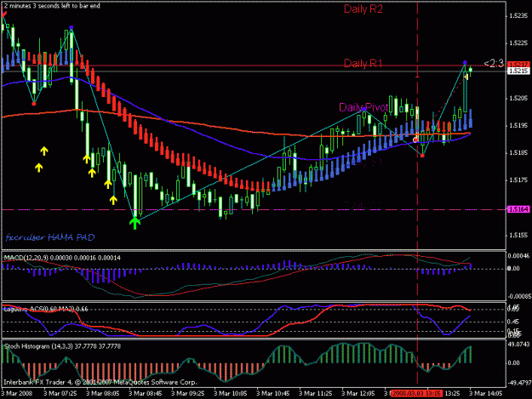Click the blue dot at latest high near <2:3
Image resolution: width=532 pixels, height=399 pixels.
tap(465, 63)
